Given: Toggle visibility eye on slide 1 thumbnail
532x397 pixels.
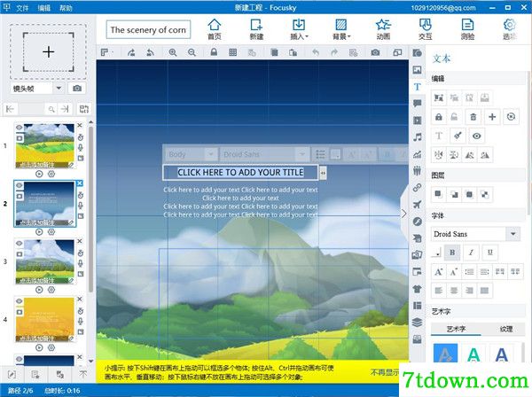Looking at the screenshot, I should [x=20, y=128].
